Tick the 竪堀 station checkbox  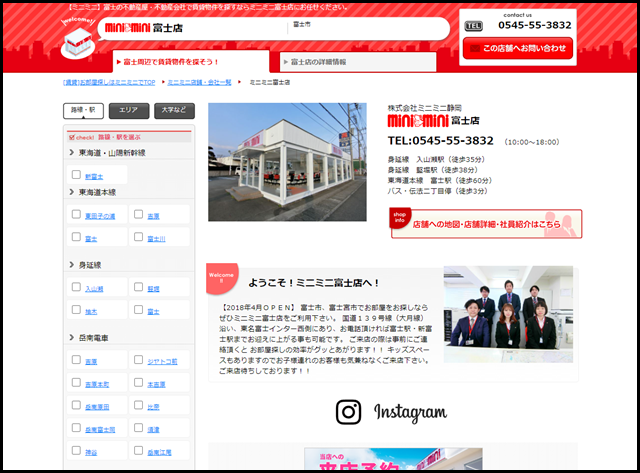[x=138, y=287]
